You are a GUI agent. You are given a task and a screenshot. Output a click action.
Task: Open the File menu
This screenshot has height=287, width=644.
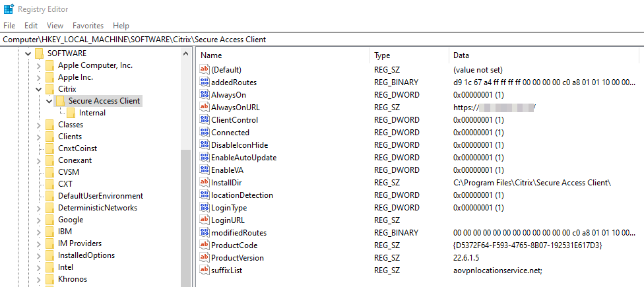point(9,26)
